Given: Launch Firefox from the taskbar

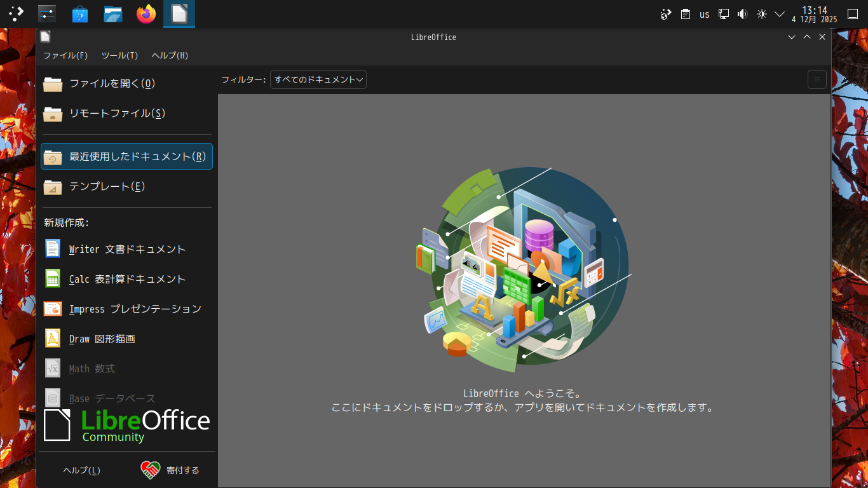Looking at the screenshot, I should pos(146,13).
